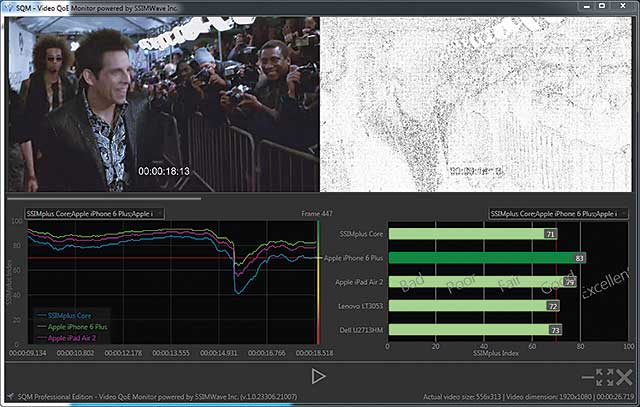Viewport: 640px width, 407px height.
Task: Click the 00:00:18:13 timecode overlay on video
Action: [164, 171]
